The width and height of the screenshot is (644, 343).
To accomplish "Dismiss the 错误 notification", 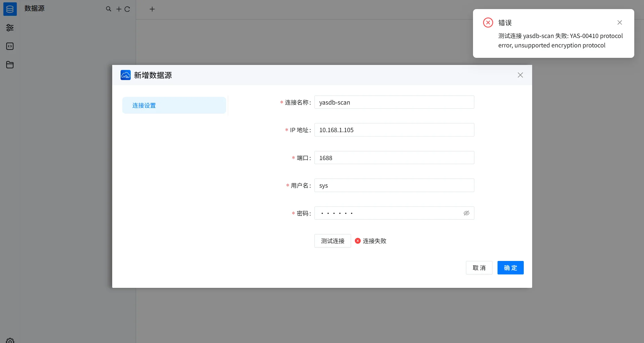I will (620, 23).
